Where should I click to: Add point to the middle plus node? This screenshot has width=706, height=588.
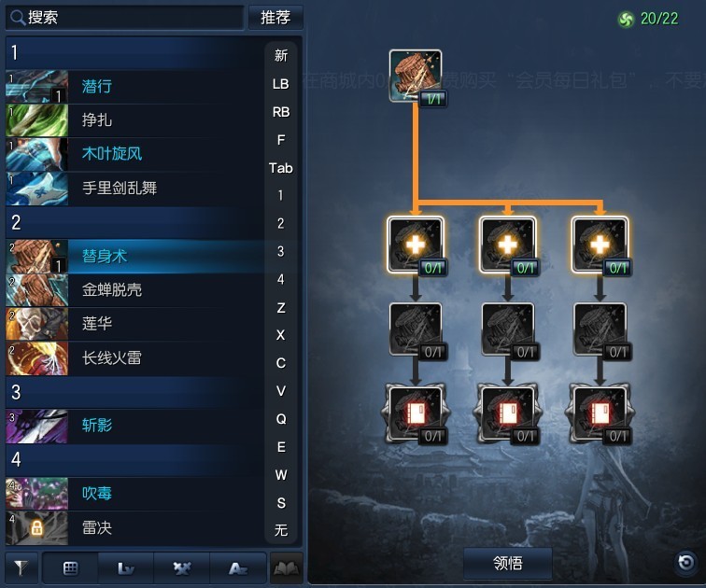[x=508, y=245]
